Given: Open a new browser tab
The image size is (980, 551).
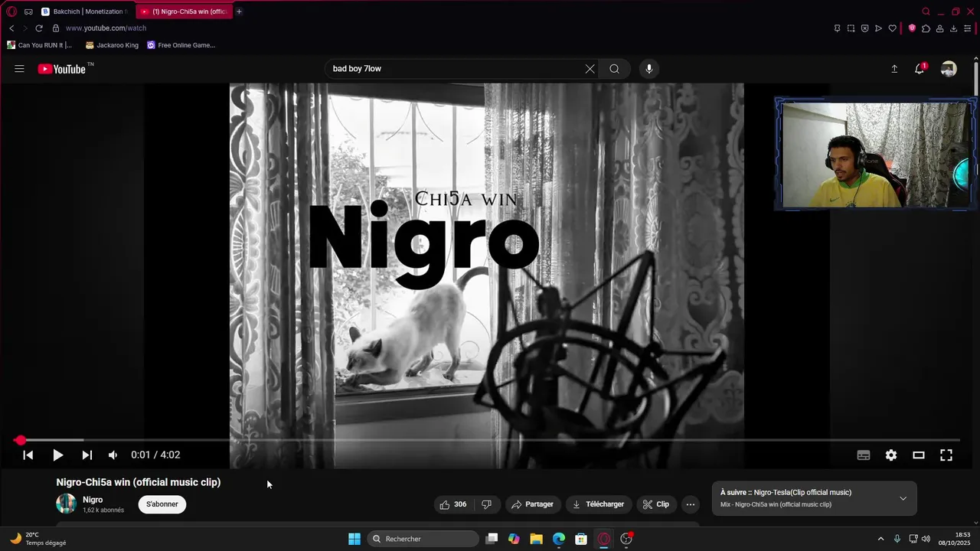Looking at the screenshot, I should (x=239, y=11).
